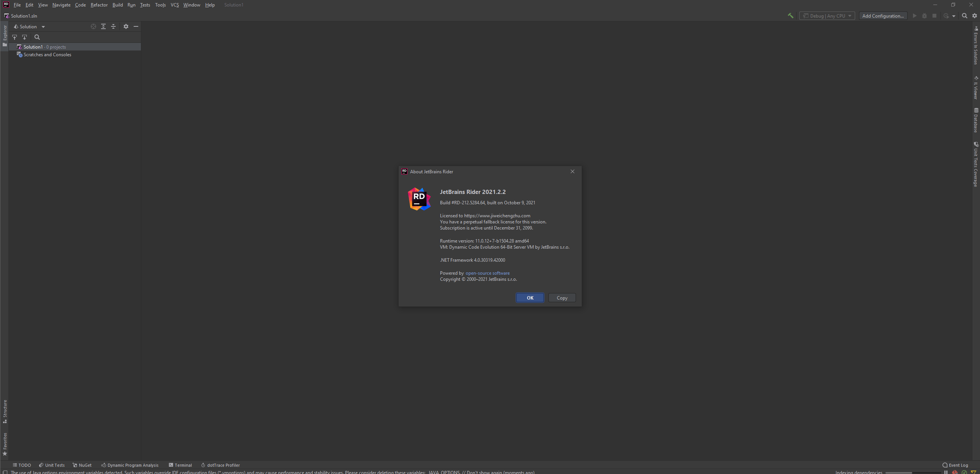The height and width of the screenshot is (474, 980).
Task: Open Errors In Solution side panel
Action: [976, 45]
